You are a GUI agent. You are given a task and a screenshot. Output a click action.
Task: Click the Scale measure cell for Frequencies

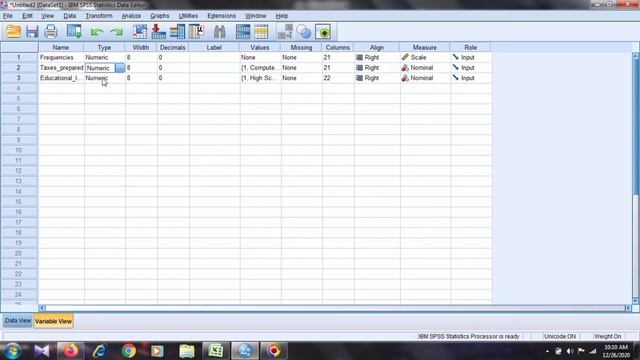coord(425,58)
